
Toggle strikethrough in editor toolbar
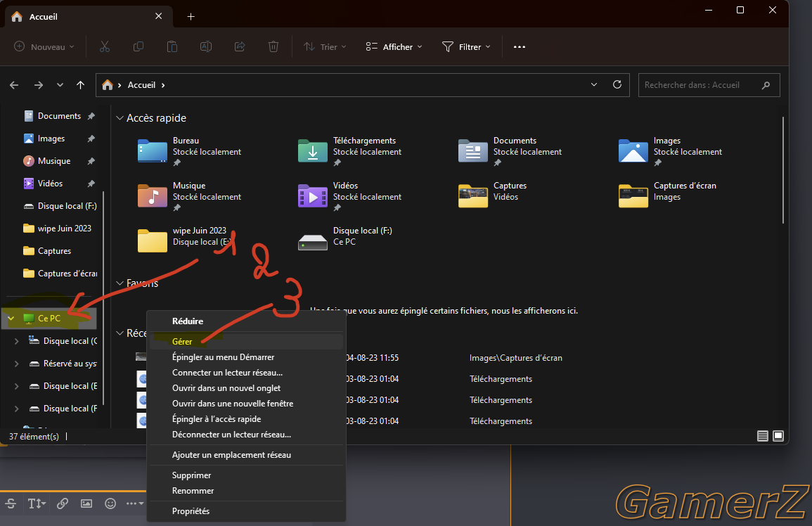pos(11,503)
